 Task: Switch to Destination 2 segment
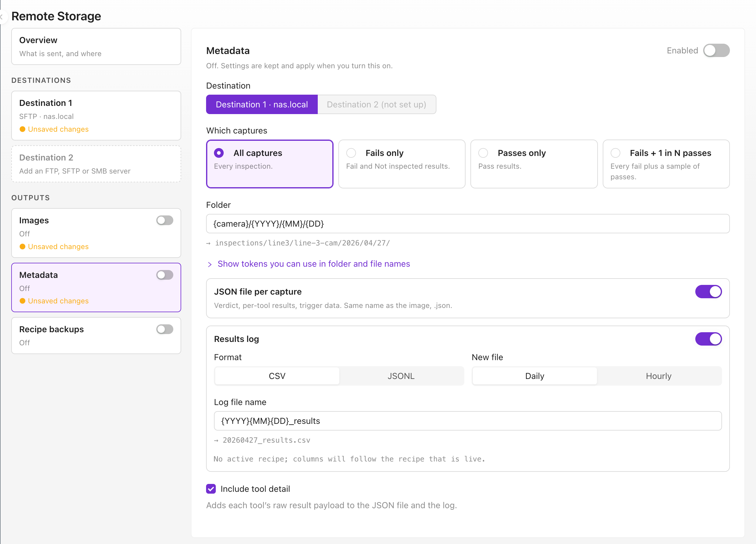tap(377, 105)
